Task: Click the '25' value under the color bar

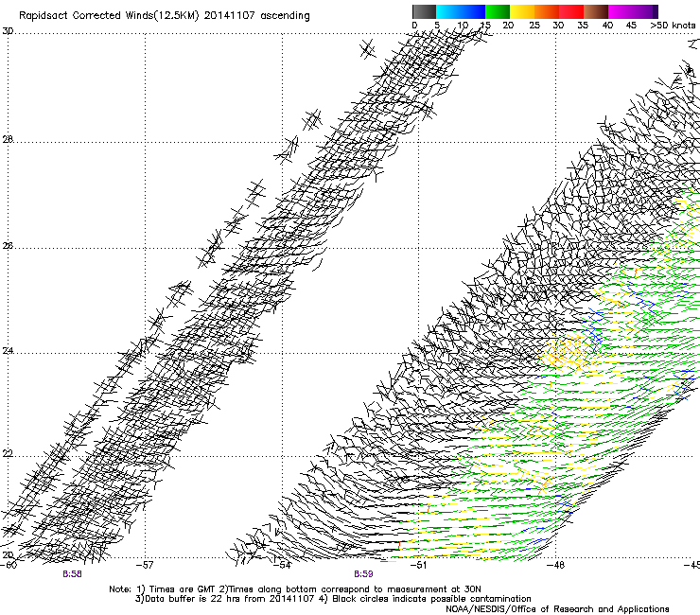Action: click(534, 26)
